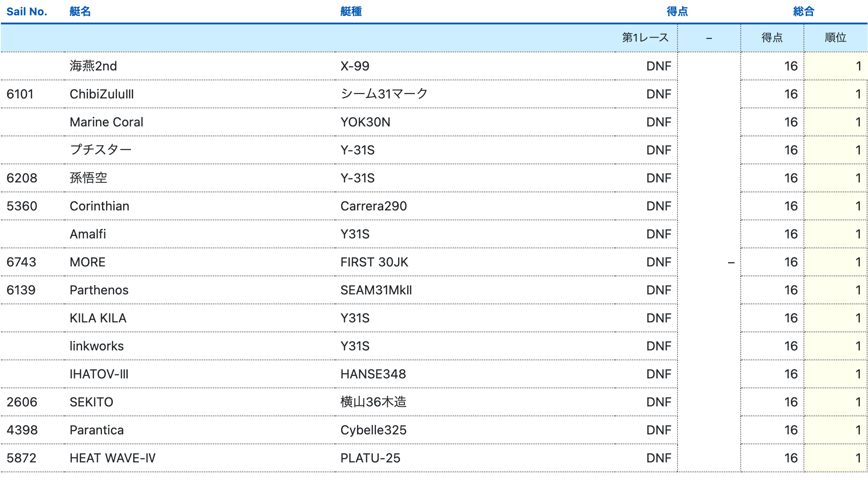Click the 順位 subheader cell

pos(835,38)
